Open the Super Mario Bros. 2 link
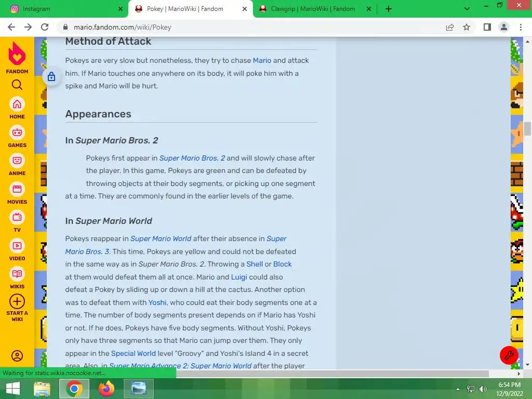 192,158
